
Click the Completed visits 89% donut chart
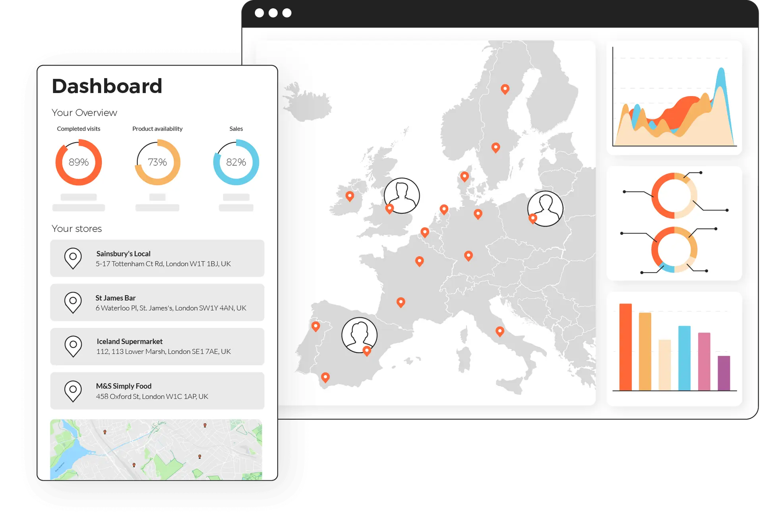coord(79,162)
